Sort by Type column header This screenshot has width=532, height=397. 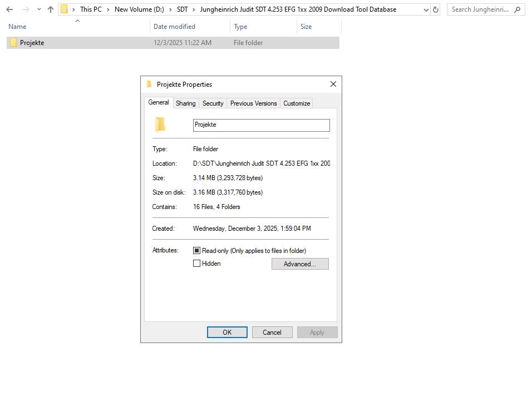[x=240, y=27]
